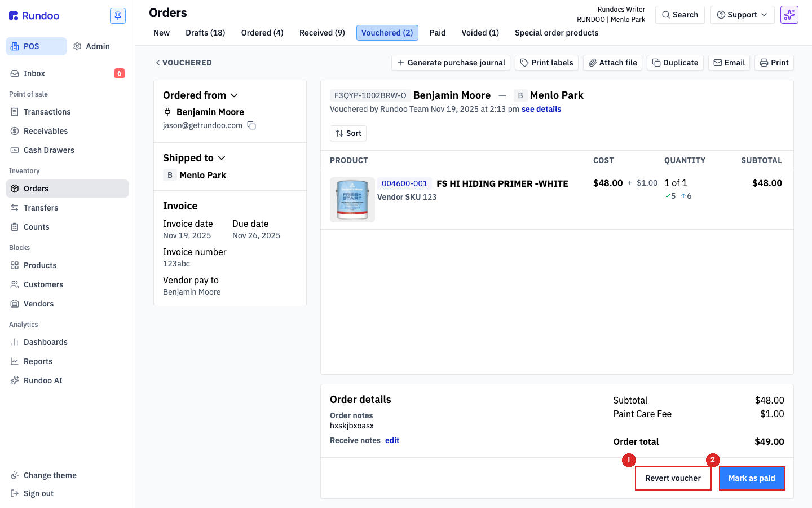
Task: Click the order ID F3QYP-1002BRW-O
Action: pos(370,95)
